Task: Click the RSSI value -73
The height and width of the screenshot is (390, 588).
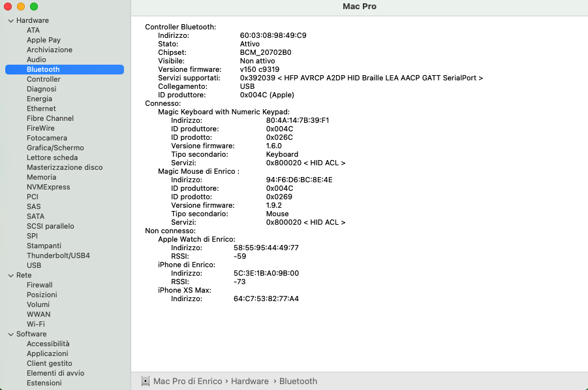Action: [x=240, y=282]
